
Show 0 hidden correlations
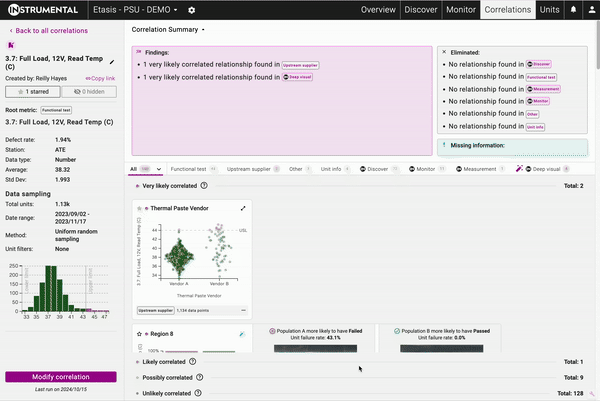(89, 92)
